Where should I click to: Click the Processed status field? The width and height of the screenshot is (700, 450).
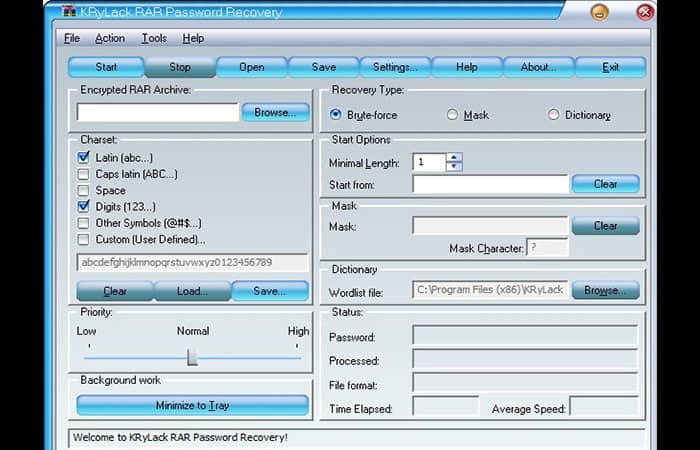coord(525,359)
